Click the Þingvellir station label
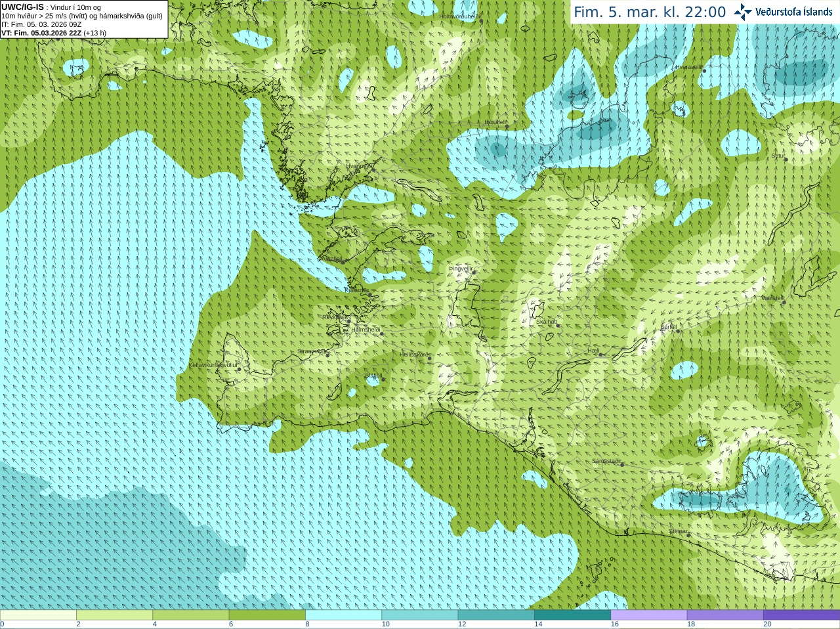Viewport: 840px width, 629px height. coord(461,269)
